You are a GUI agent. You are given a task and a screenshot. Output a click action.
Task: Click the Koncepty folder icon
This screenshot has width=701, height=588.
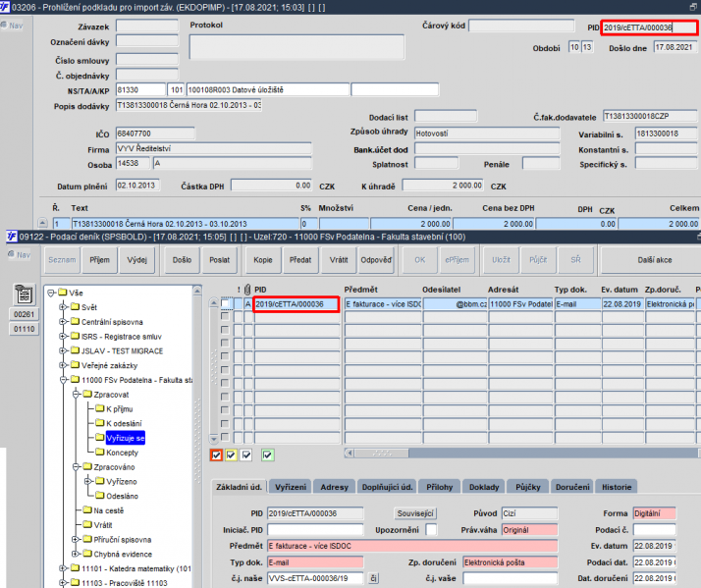(97, 453)
